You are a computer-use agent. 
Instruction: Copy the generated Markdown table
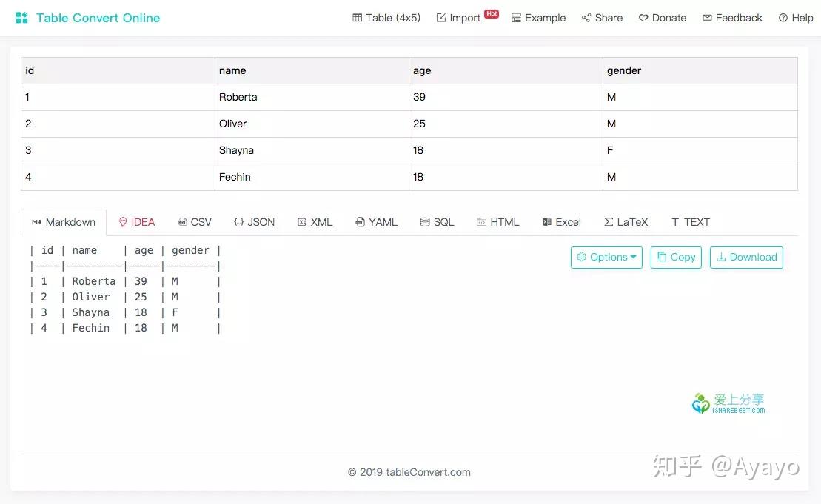[675, 257]
